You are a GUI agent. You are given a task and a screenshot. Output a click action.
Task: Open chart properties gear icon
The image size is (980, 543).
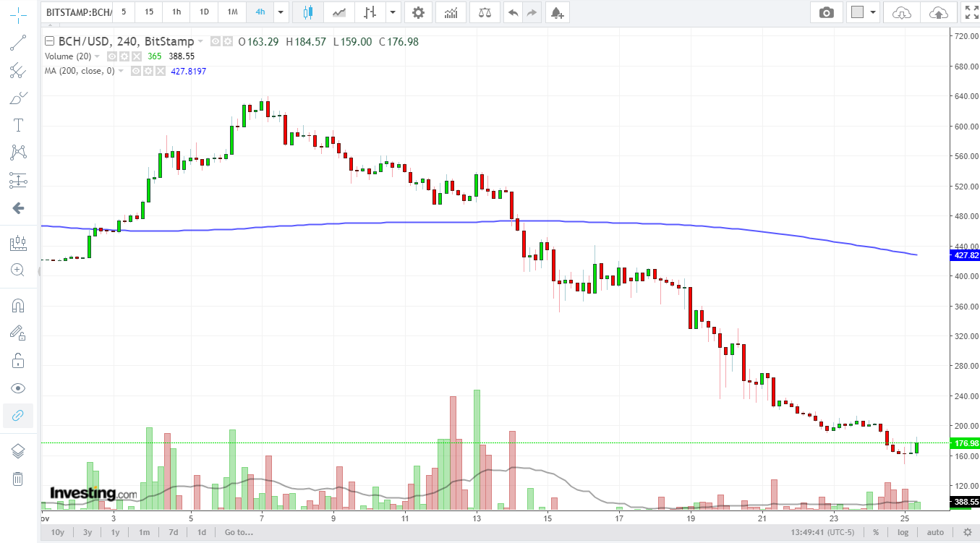click(x=417, y=12)
